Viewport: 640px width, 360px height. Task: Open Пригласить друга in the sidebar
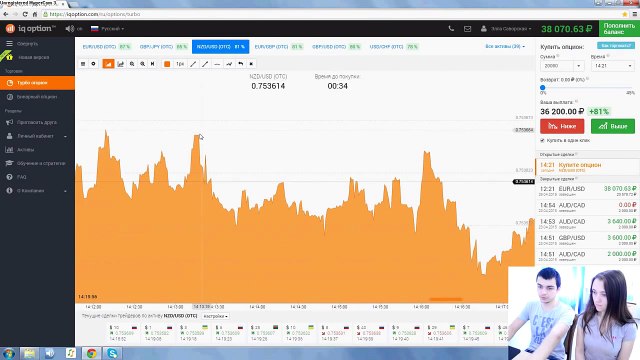point(37,122)
